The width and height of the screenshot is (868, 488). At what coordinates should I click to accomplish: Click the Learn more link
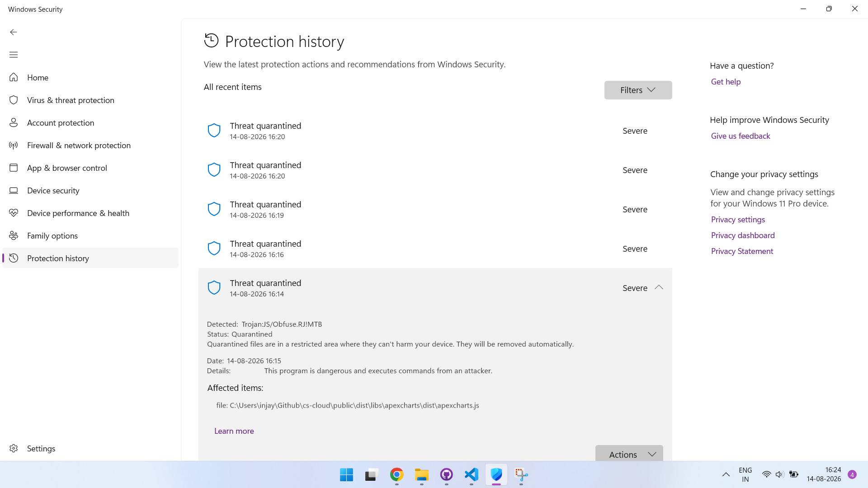coord(234,431)
